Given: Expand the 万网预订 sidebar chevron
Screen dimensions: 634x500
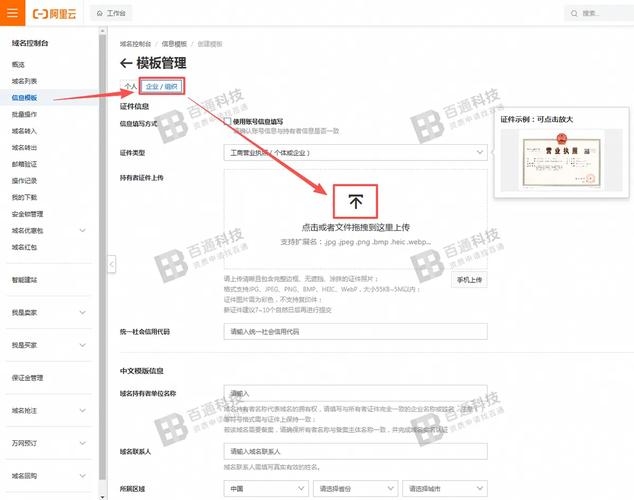Looking at the screenshot, I should [x=82, y=443].
